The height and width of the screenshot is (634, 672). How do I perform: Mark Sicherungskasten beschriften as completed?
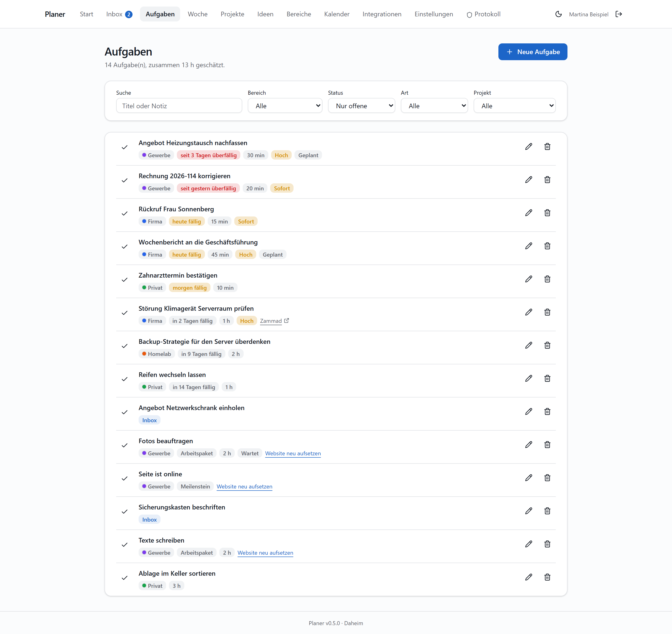(x=125, y=512)
